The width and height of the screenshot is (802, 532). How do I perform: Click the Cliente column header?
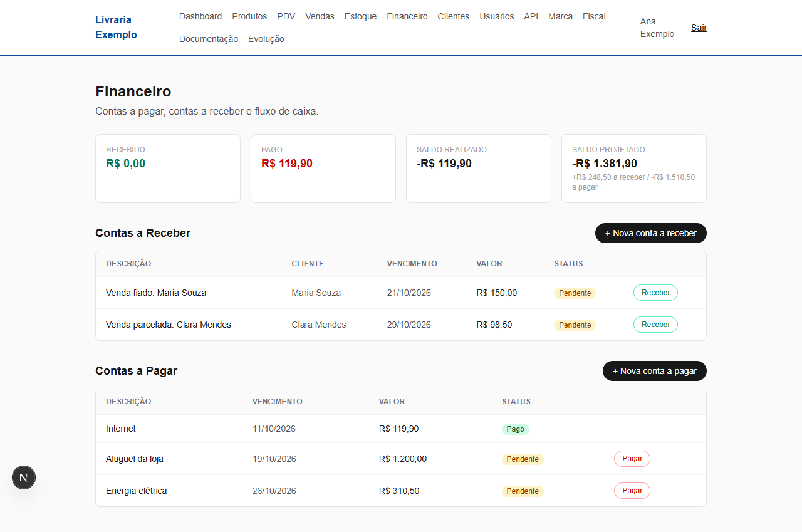[308, 264]
